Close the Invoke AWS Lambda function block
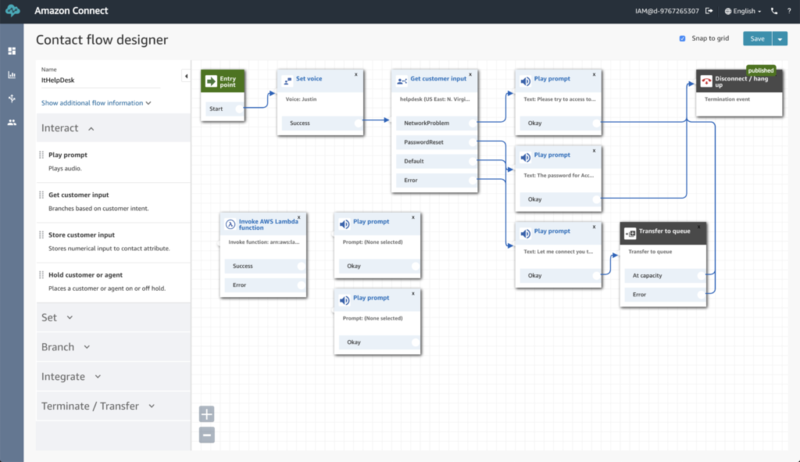 [x=299, y=217]
